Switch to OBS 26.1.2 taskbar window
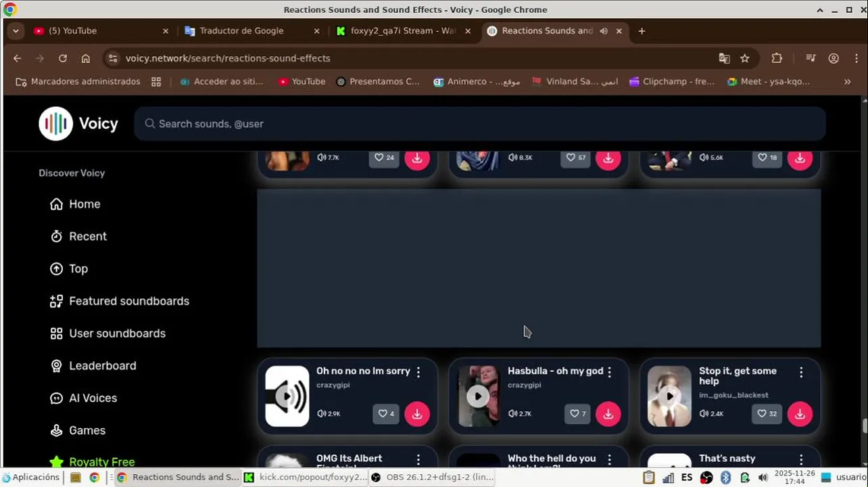868x487 pixels. 433,478
